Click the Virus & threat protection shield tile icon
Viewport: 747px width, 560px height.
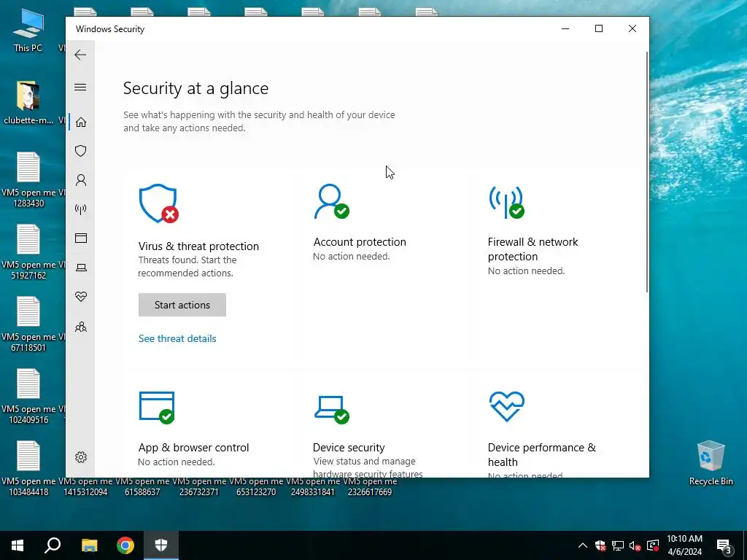[x=158, y=203]
